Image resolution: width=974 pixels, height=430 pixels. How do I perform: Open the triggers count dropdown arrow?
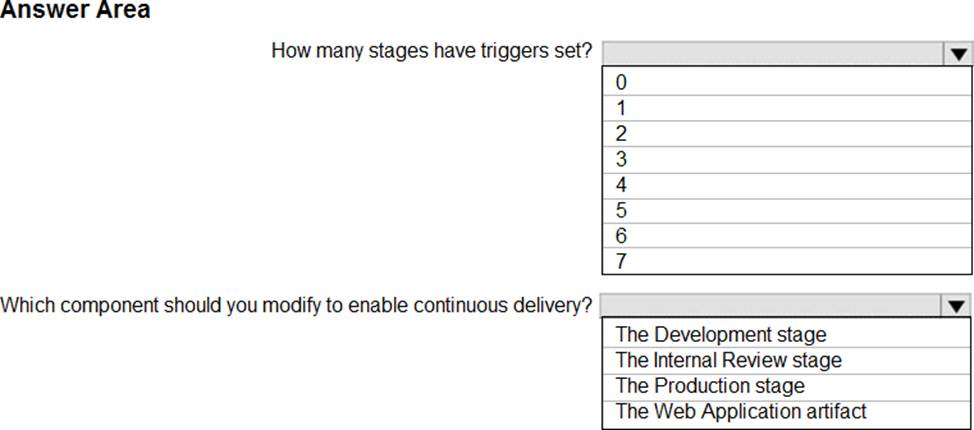(955, 54)
